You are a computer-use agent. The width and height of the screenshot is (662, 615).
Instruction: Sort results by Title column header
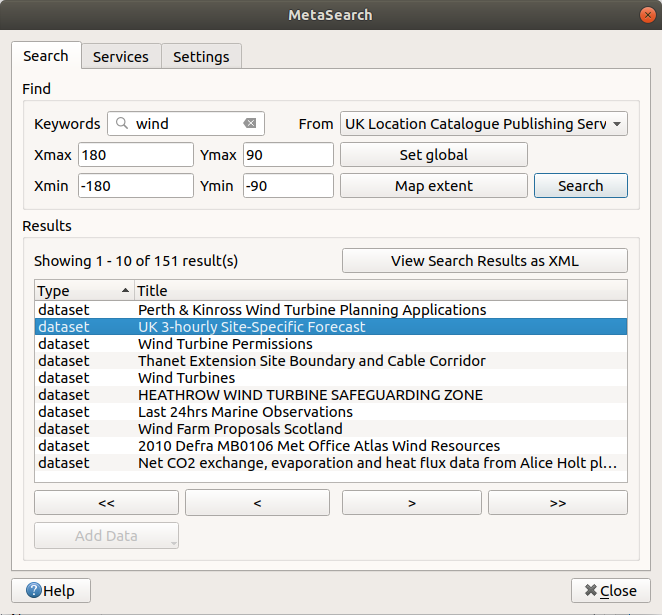click(x=380, y=291)
